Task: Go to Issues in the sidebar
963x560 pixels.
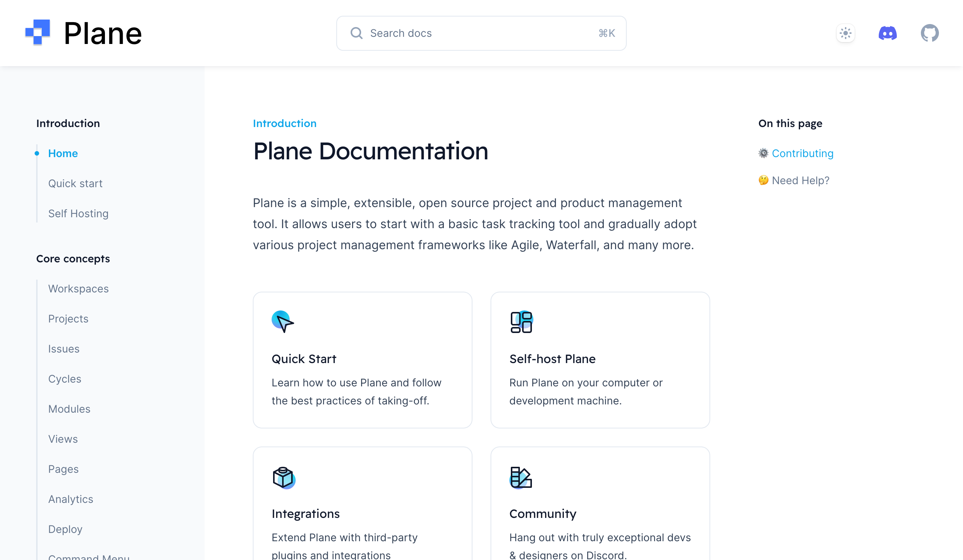Action: click(x=64, y=349)
